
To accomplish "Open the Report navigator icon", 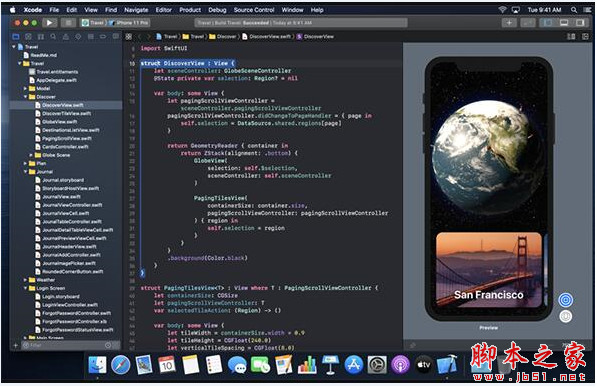I will pyautogui.click(x=115, y=37).
